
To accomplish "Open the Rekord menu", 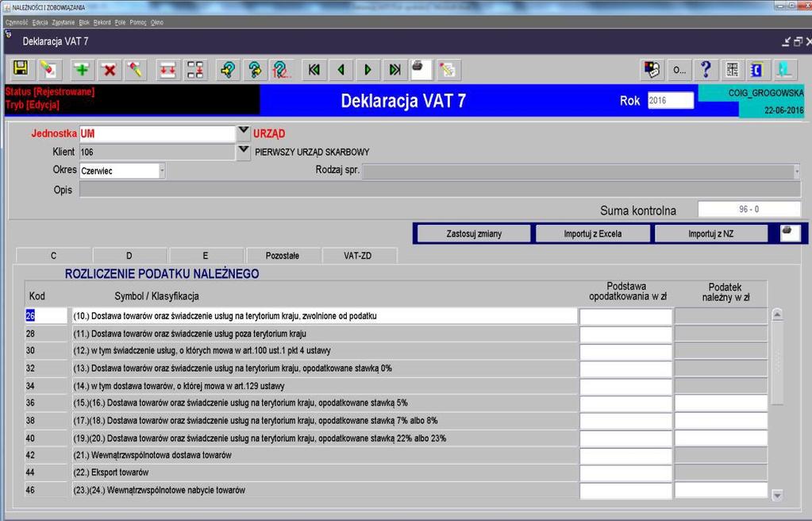I will (102, 22).
